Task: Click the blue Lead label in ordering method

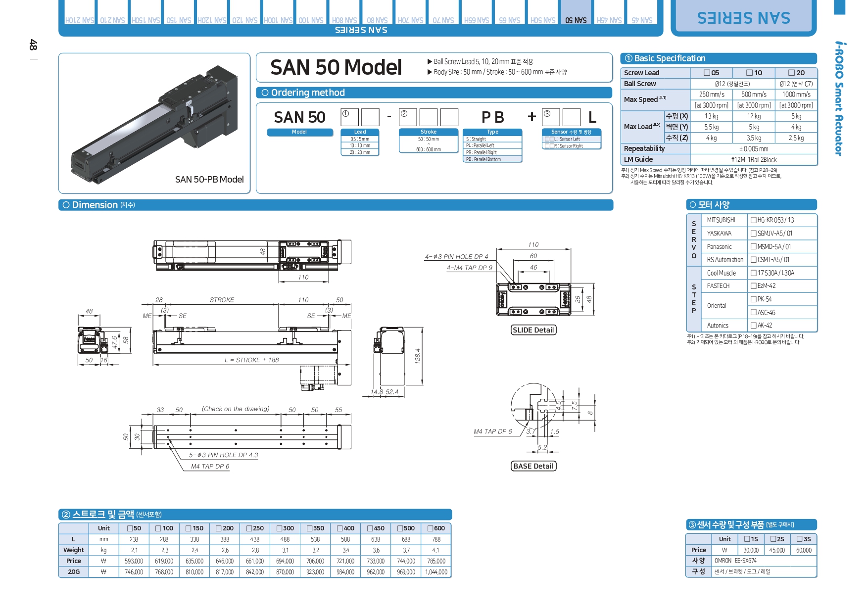Action: [360, 132]
